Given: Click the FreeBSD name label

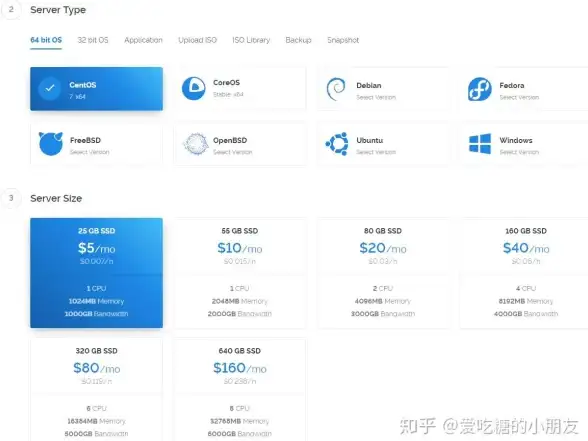Looking at the screenshot, I should point(85,140).
